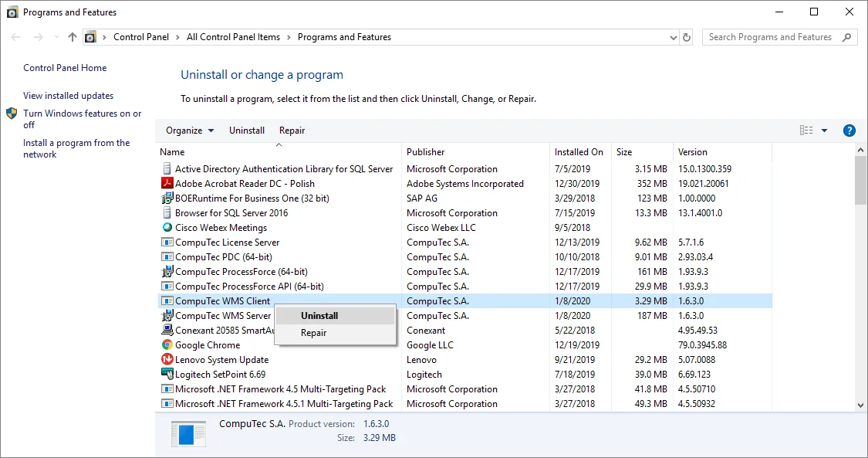Click the Cisco Webex Meetings icon
This screenshot has height=458, width=868.
click(x=167, y=228)
